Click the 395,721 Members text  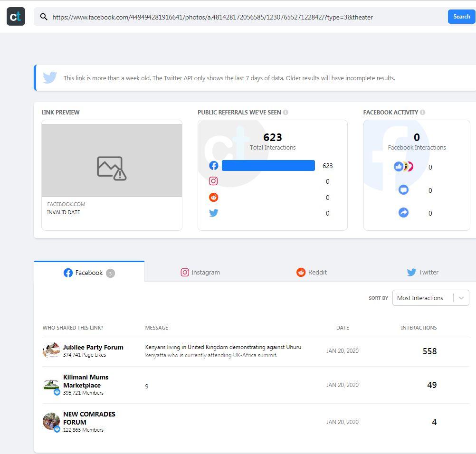[x=83, y=393]
